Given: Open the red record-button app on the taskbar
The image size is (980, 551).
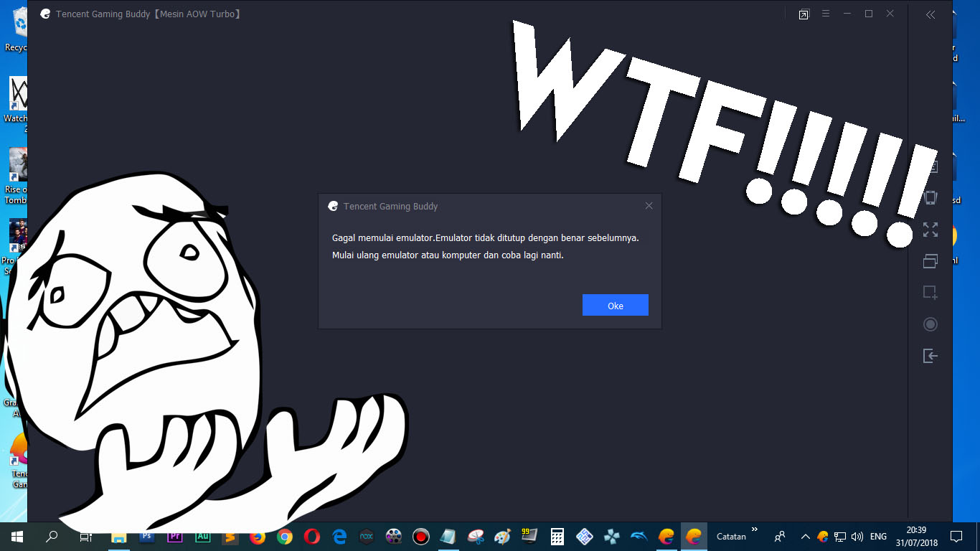Looking at the screenshot, I should point(421,536).
